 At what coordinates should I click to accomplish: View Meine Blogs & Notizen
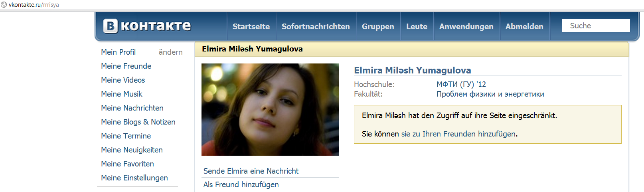[x=138, y=122]
